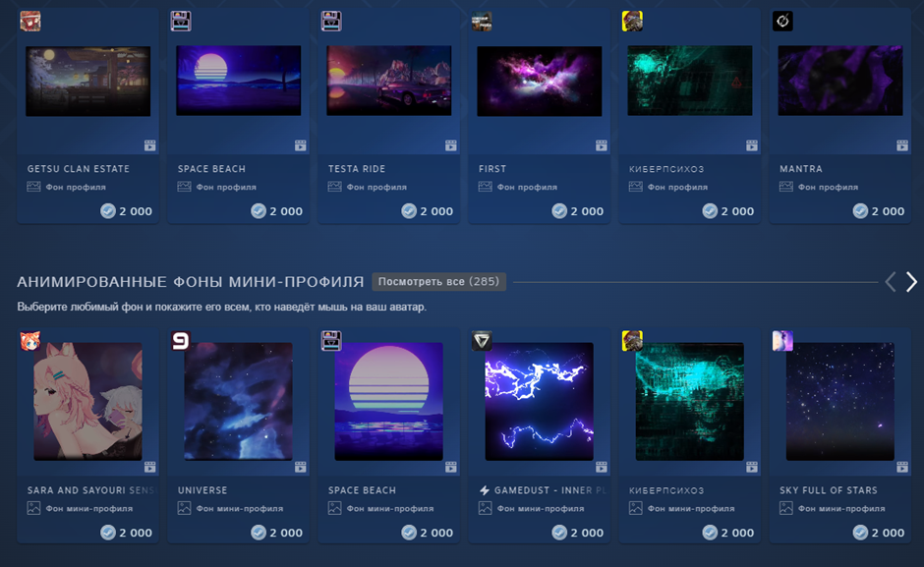Click the points coin icon on Testa Ride
Screen dimensions: 924x567
[x=409, y=211]
